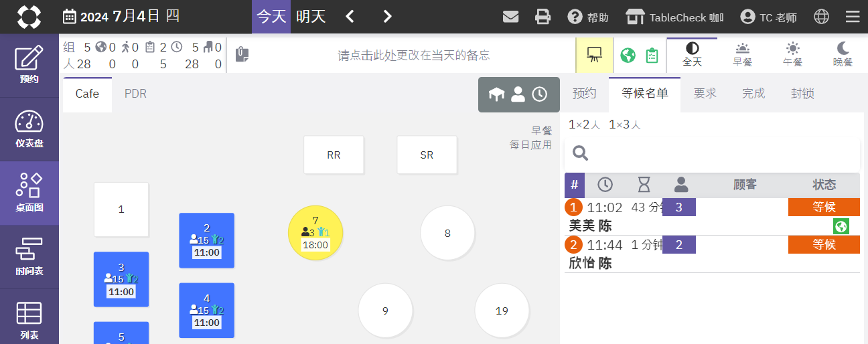Open the messages envelope icon

pos(511,17)
